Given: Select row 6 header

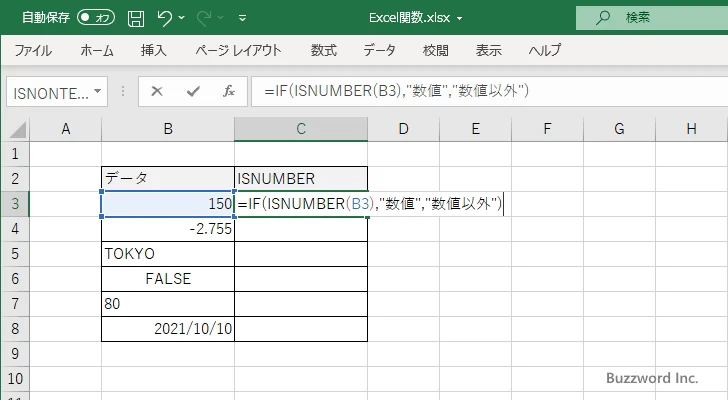Looking at the screenshot, I should click(x=15, y=279).
